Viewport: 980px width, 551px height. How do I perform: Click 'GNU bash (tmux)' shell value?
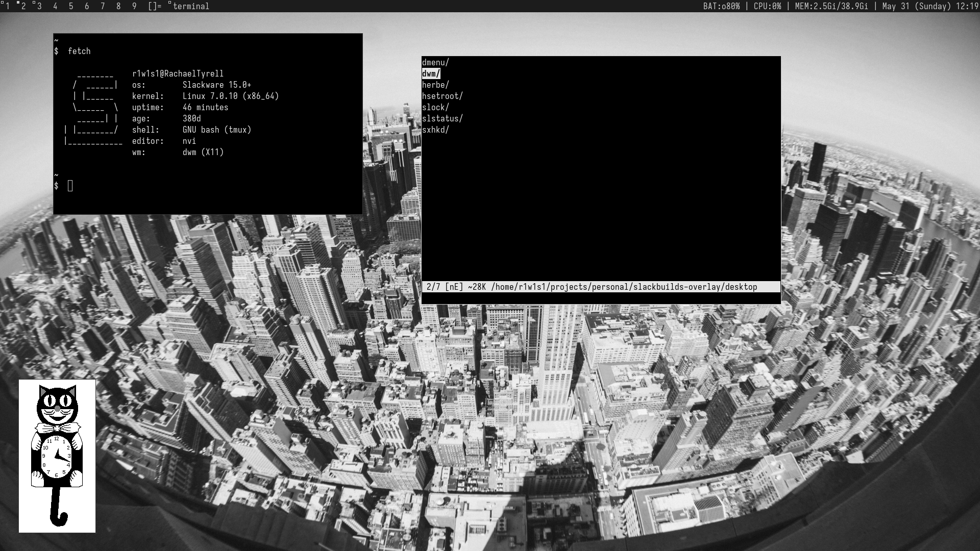pyautogui.click(x=217, y=130)
